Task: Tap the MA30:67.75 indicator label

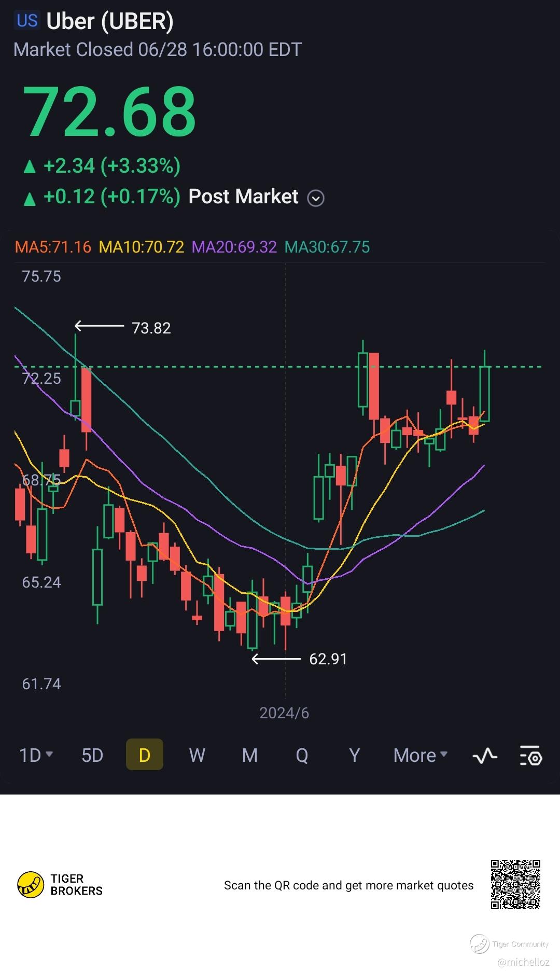Action: 327,247
